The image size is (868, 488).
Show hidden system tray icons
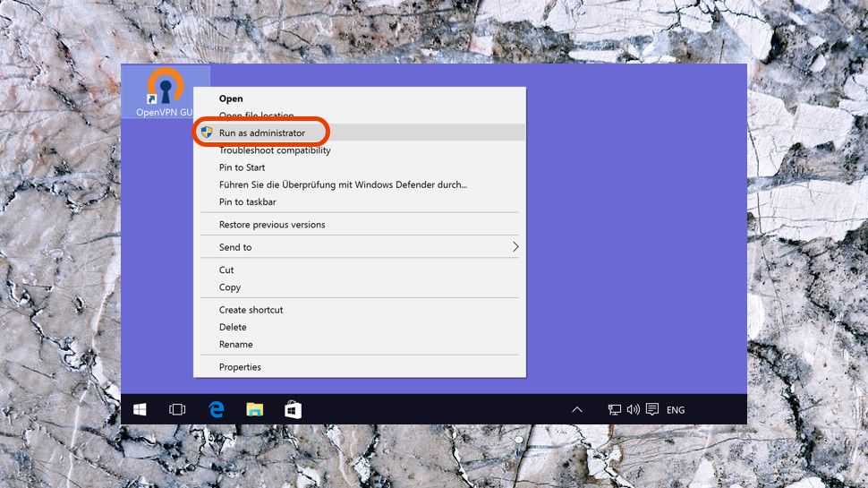pyautogui.click(x=577, y=409)
